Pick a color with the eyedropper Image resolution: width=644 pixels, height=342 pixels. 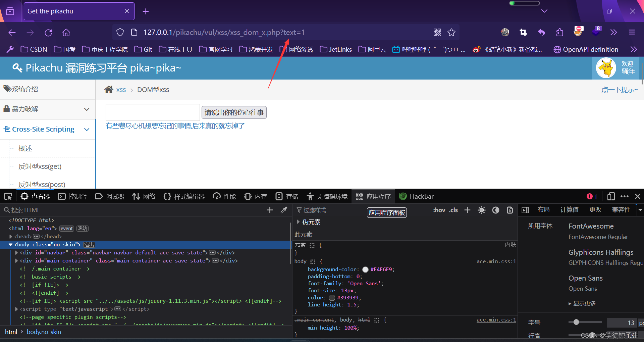coord(284,210)
